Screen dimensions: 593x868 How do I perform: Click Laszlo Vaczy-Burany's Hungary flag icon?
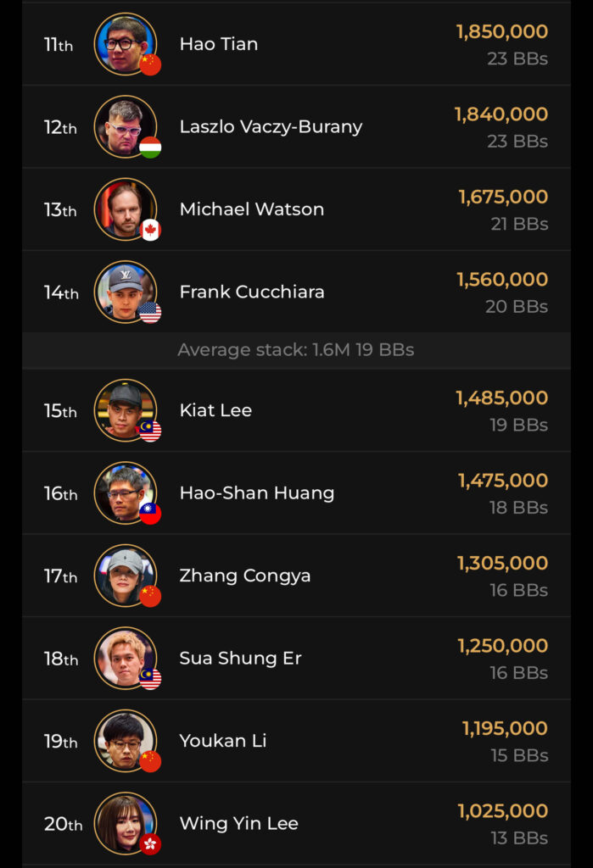[x=150, y=147]
